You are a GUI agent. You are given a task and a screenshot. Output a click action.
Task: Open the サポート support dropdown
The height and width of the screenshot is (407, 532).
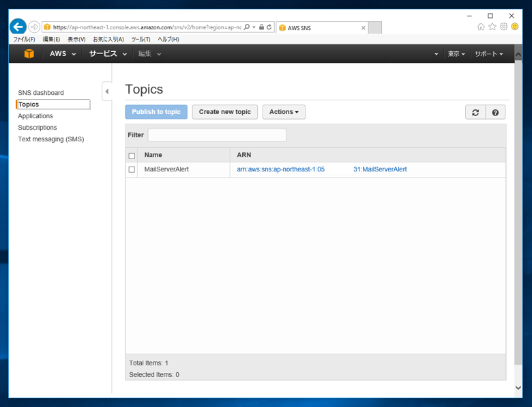(489, 54)
